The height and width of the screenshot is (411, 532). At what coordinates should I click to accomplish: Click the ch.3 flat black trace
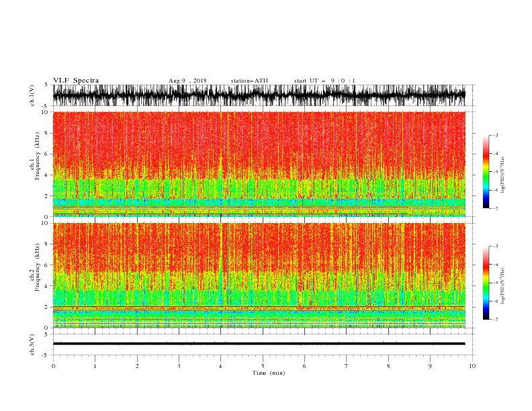coord(259,344)
